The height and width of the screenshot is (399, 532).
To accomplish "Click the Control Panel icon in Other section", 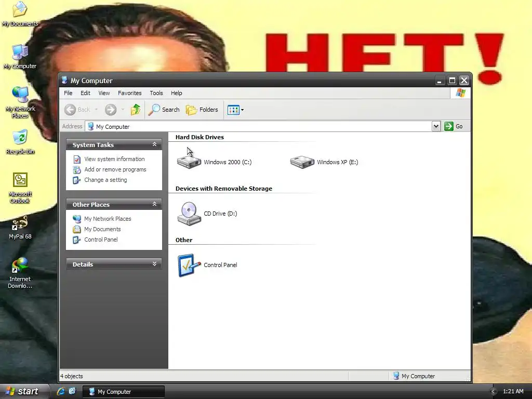I will 189,265.
